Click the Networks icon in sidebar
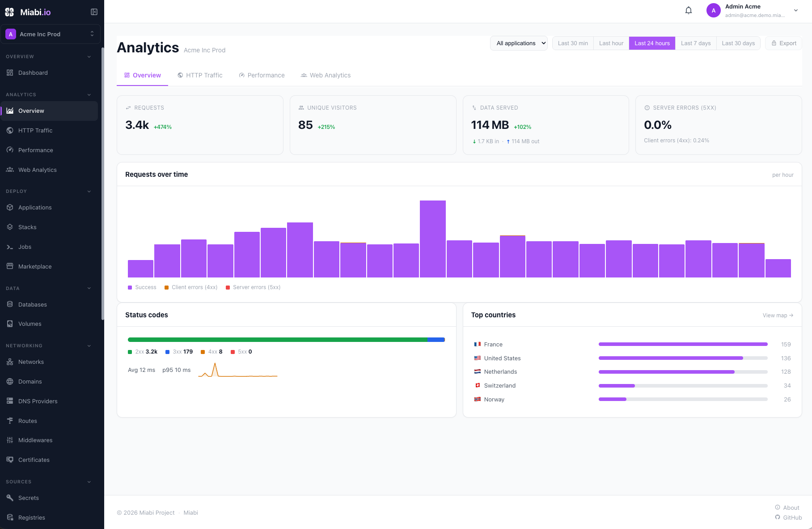 pyautogui.click(x=10, y=362)
